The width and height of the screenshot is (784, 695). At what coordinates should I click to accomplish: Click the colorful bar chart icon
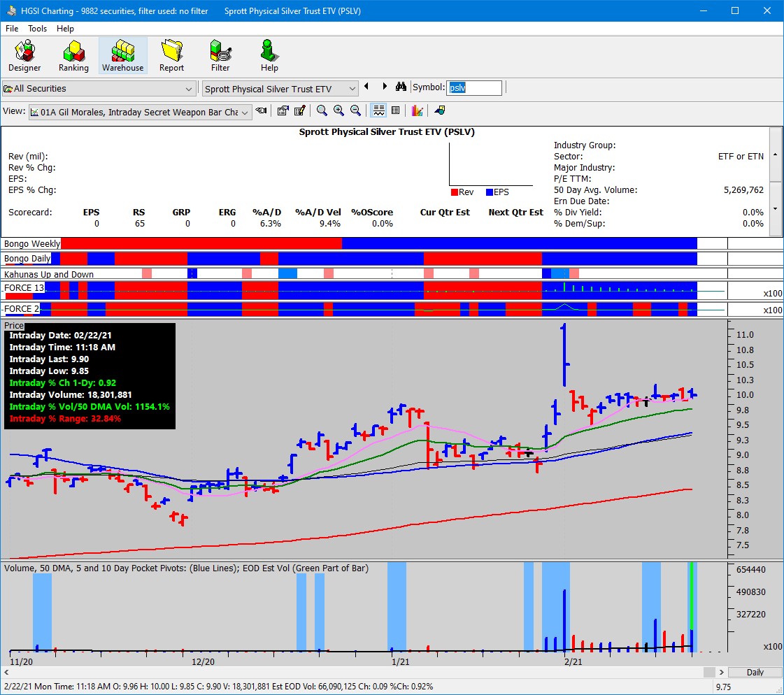coord(418,111)
